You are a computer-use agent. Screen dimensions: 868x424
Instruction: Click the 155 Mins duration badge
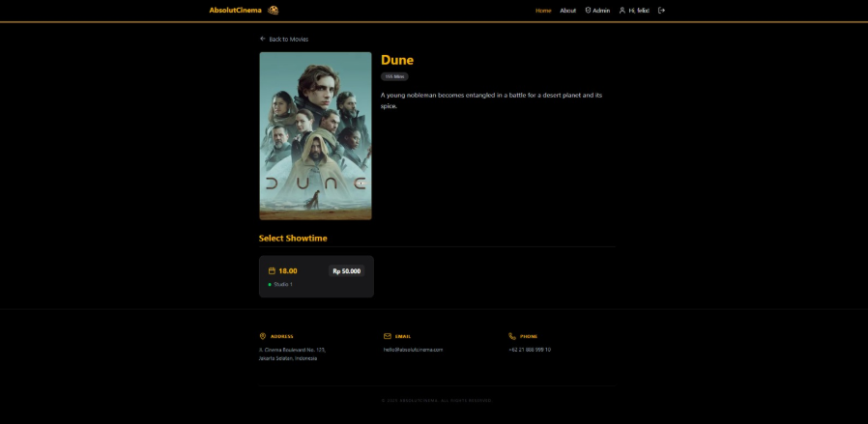394,77
